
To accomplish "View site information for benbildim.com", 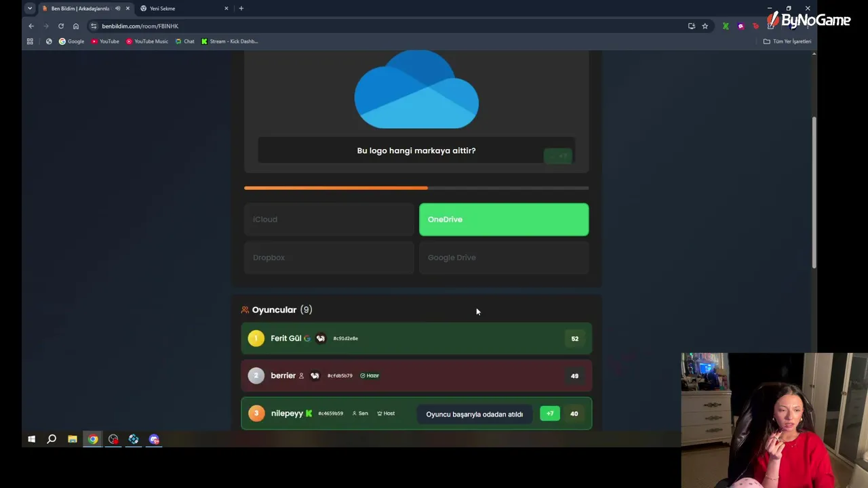I will [94, 26].
